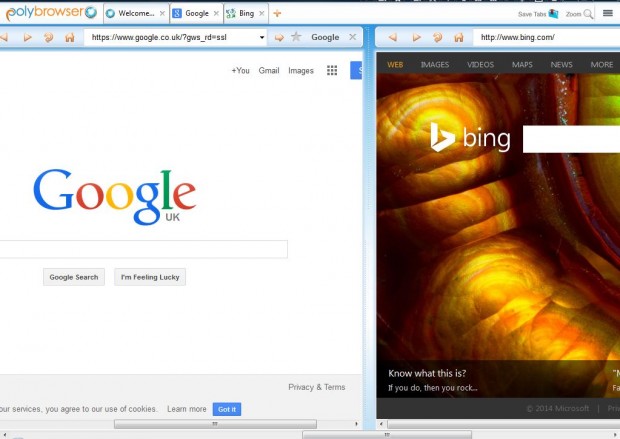
Task: Open Learn more cookies link
Action: click(187, 409)
